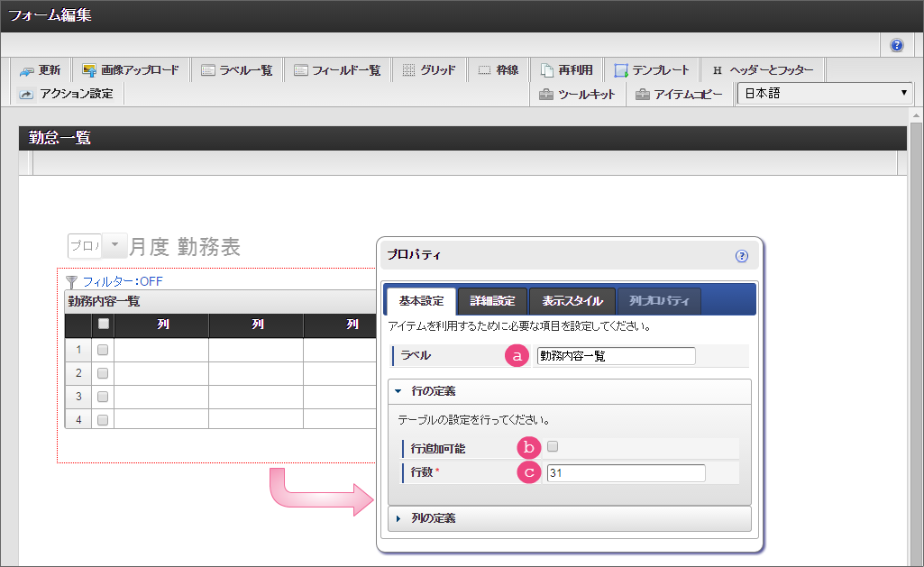Switch to the 基本設定 tab
This screenshot has height=567, width=924.
point(421,301)
